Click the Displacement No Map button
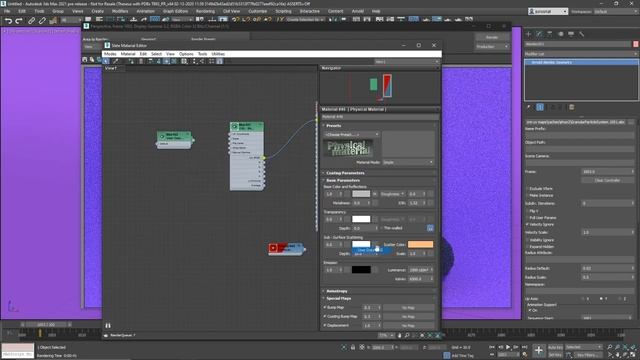The height and width of the screenshot is (360, 640). [408, 325]
